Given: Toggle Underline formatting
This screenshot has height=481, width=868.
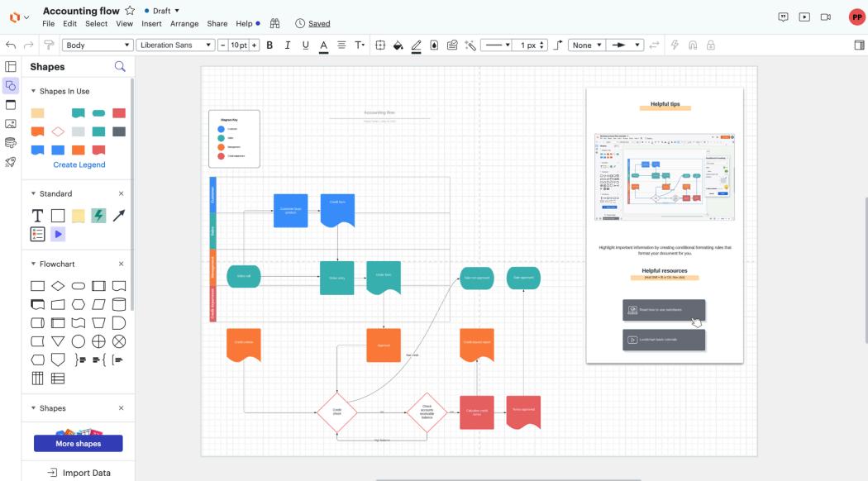Looking at the screenshot, I should tap(306, 45).
